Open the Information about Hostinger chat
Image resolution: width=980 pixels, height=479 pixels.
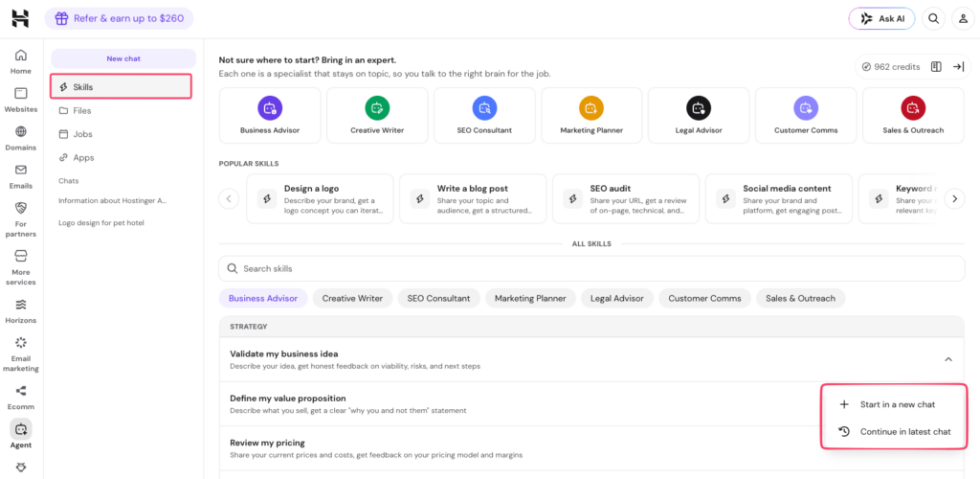tap(113, 201)
